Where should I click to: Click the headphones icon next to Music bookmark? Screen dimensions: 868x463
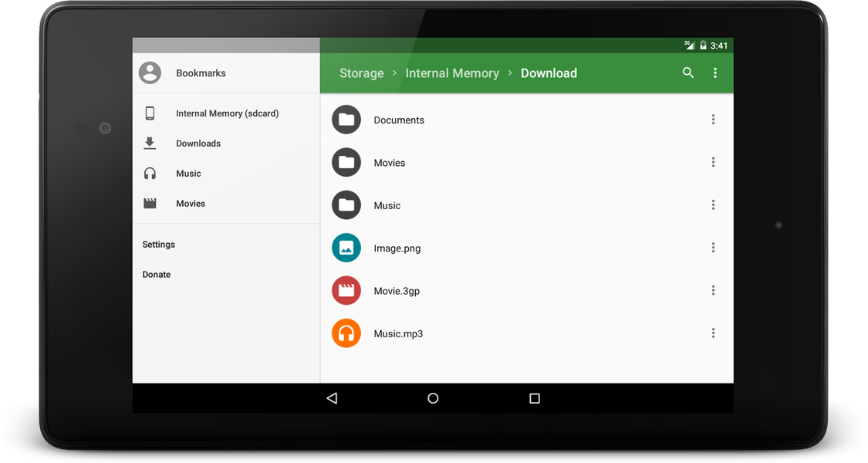[150, 173]
